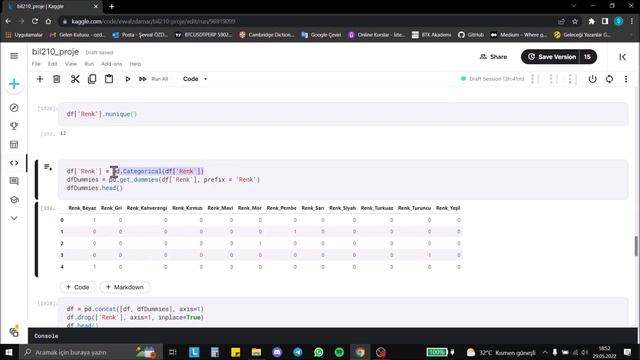Click the Renk_Pembe column header
The width and height of the screenshot is (640, 360).
click(x=281, y=208)
